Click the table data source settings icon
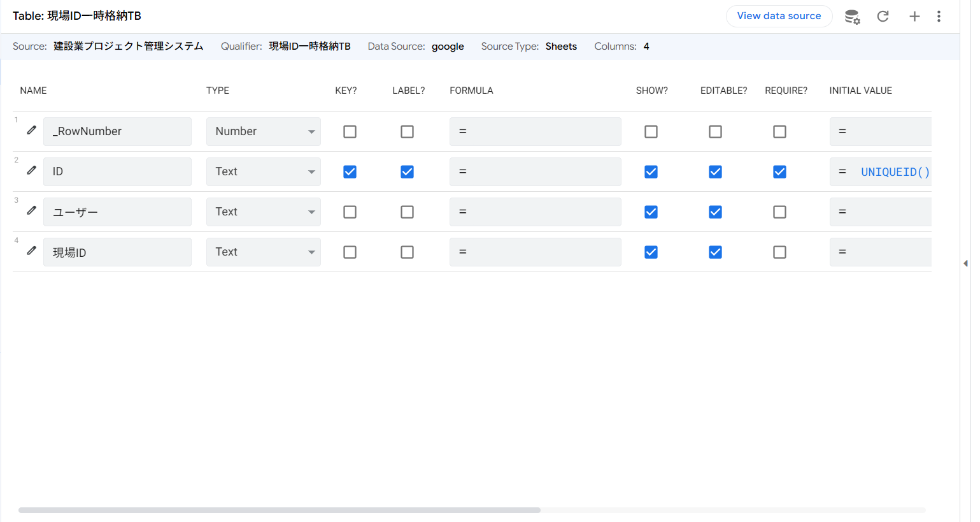Image resolution: width=980 pixels, height=522 pixels. pos(852,17)
